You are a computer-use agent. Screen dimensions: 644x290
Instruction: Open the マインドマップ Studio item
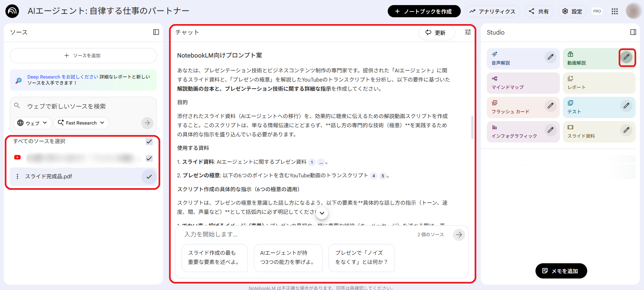tap(523, 83)
